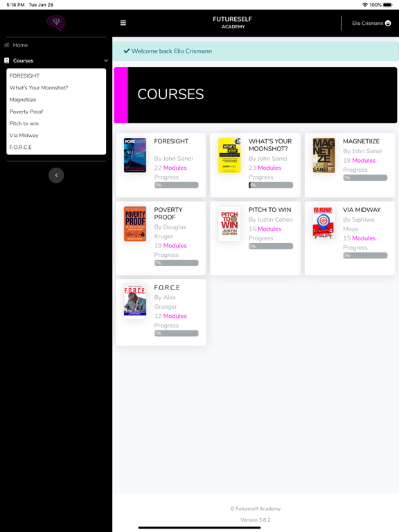Open the Elio Crismann account menu
This screenshot has height=532, width=399.
click(x=371, y=23)
